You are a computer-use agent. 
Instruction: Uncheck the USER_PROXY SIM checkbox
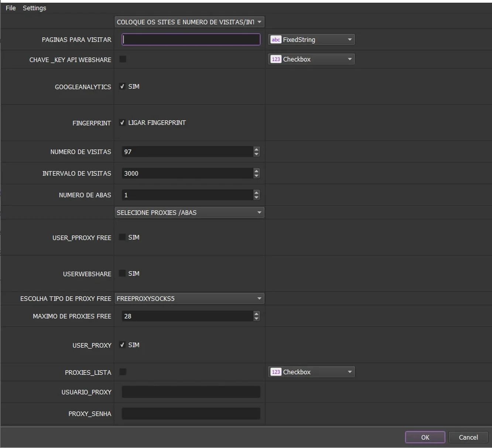click(x=122, y=345)
